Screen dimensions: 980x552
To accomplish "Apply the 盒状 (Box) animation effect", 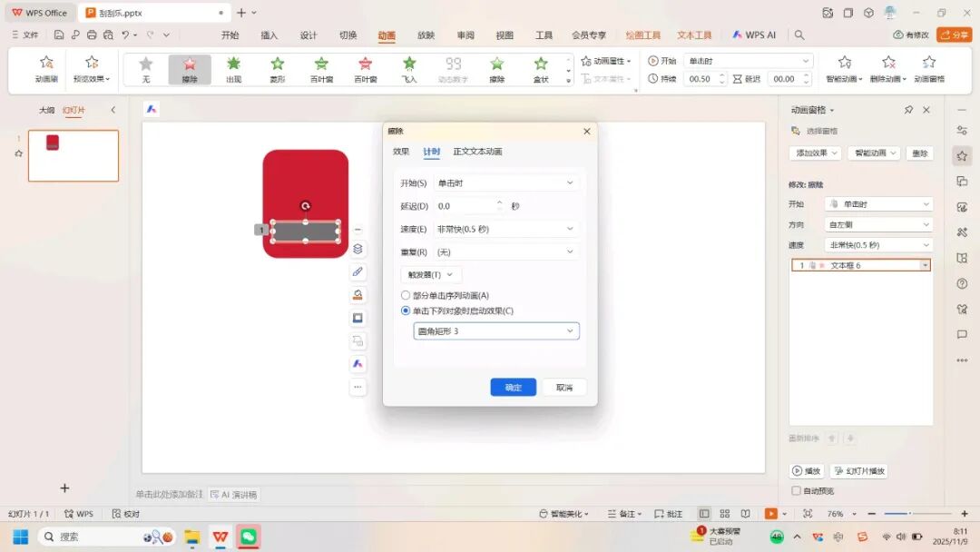I will [x=541, y=69].
